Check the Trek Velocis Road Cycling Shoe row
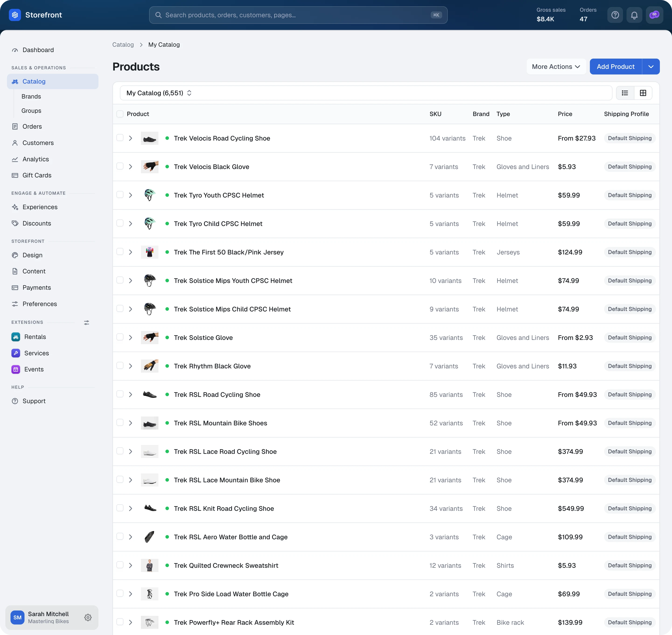 tap(120, 138)
